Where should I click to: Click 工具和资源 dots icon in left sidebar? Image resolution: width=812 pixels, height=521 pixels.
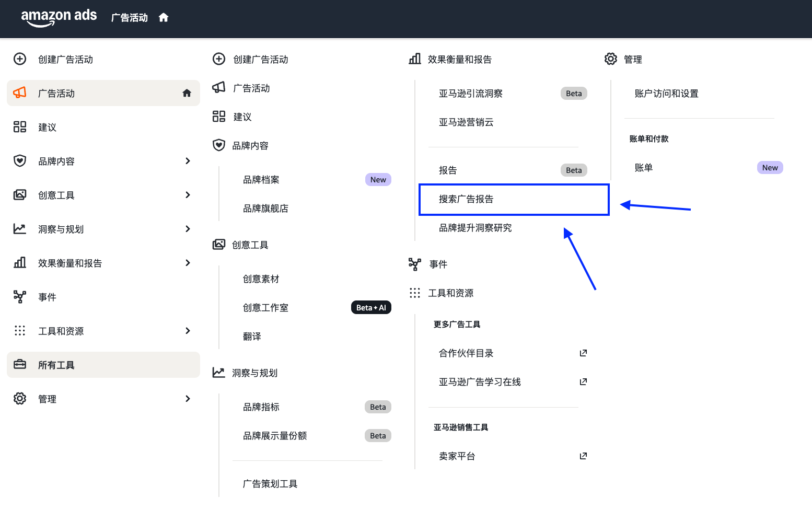coord(20,331)
